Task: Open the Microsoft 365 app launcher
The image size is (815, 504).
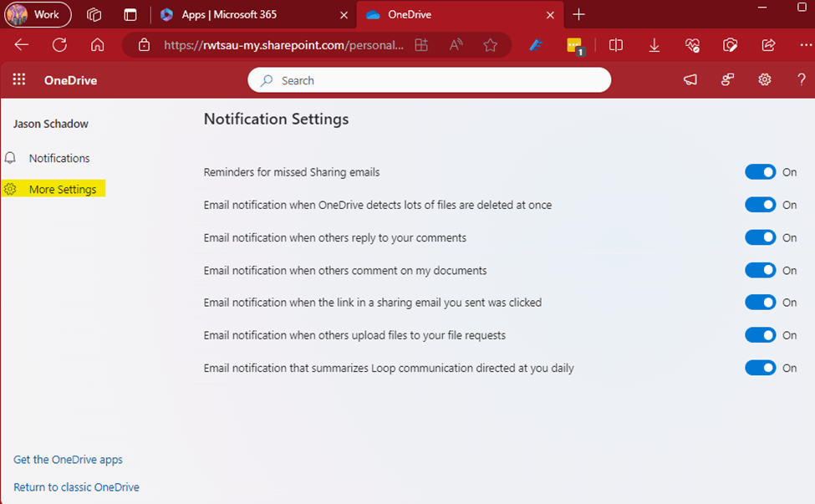Action: (x=19, y=79)
